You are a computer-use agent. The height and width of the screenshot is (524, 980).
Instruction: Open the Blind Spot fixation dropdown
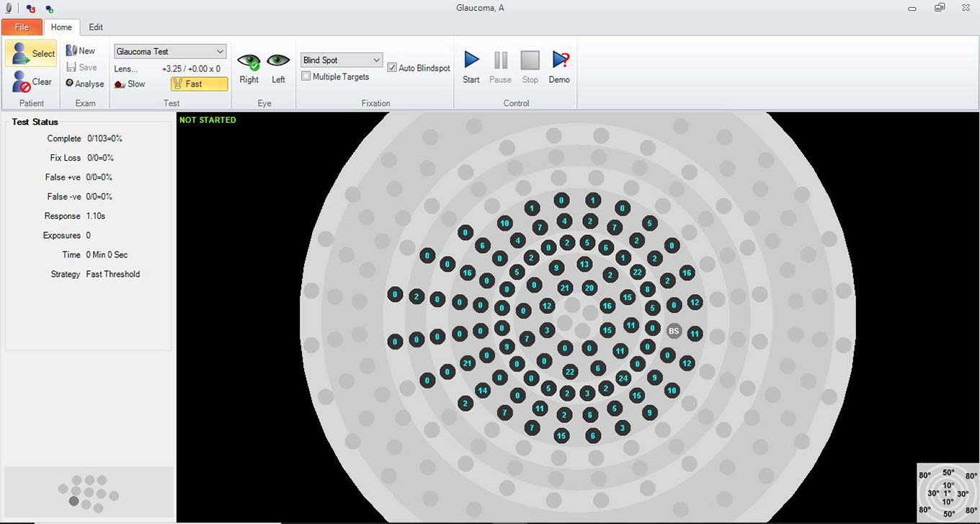[376, 60]
